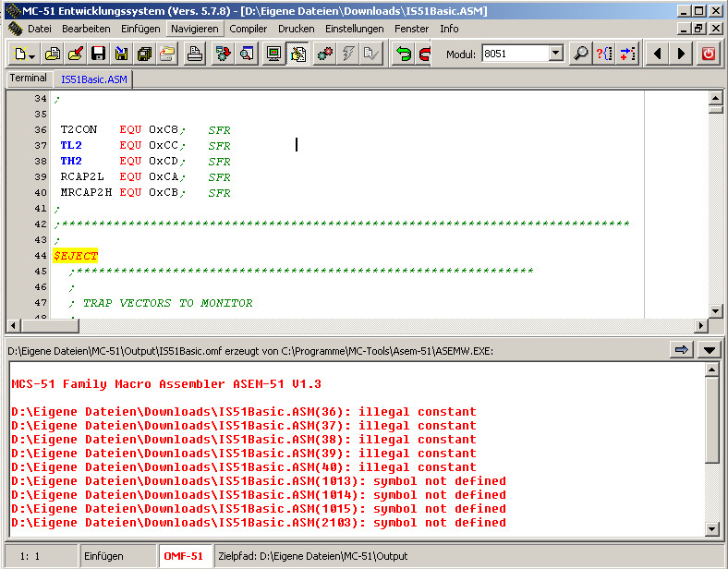Click the replace icon with gear and arrows
The height and width of the screenshot is (569, 728).
click(224, 54)
